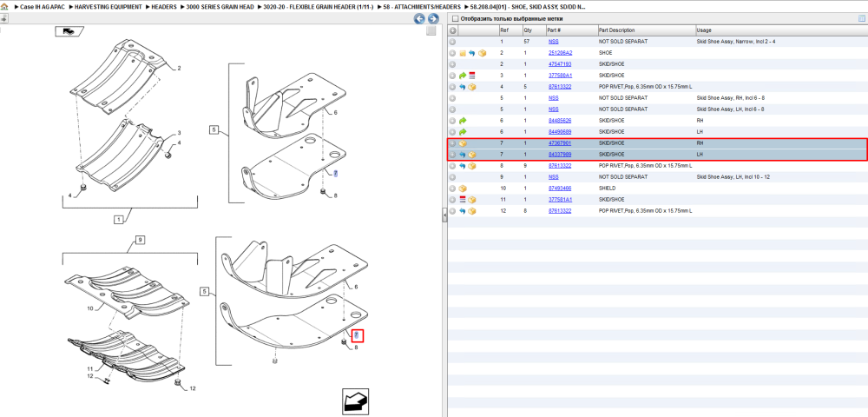Click blue arrow icon for part 84337989
The height and width of the screenshot is (417, 868).
pyautogui.click(x=463, y=155)
